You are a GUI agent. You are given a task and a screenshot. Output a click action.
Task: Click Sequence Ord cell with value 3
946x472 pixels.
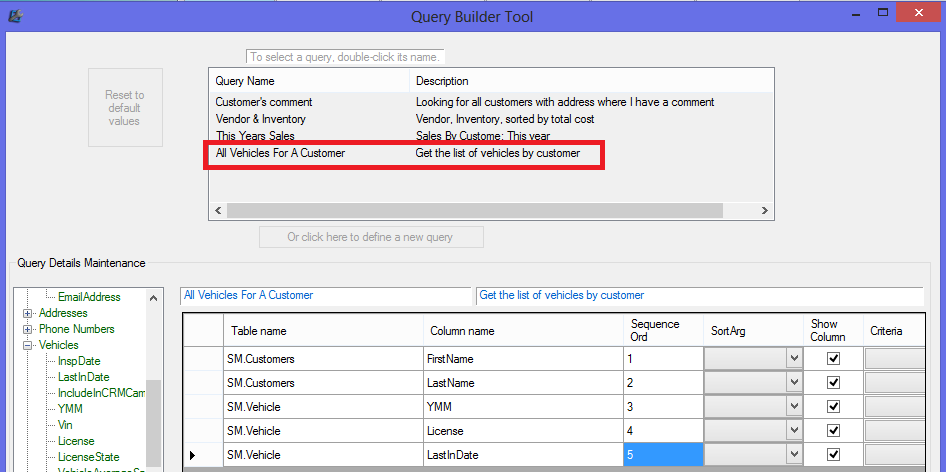(x=663, y=407)
